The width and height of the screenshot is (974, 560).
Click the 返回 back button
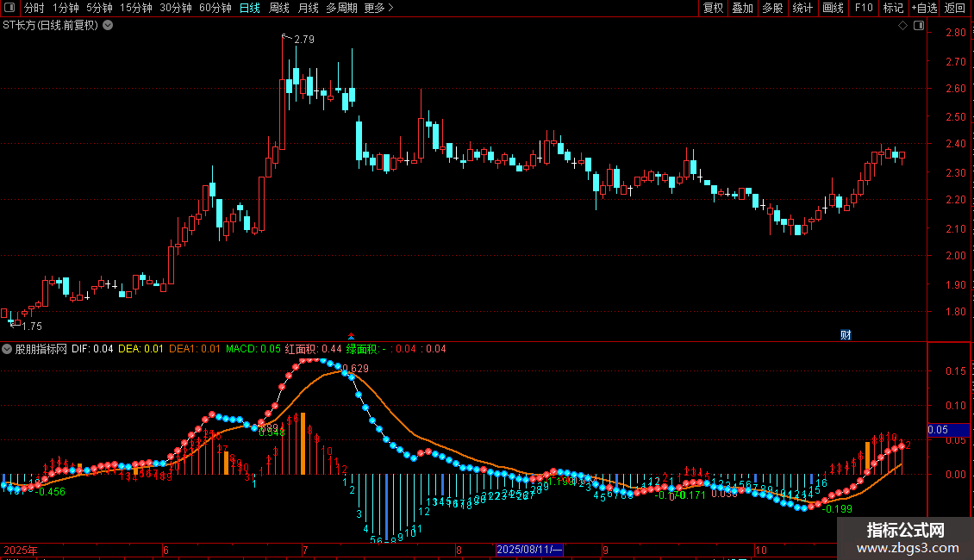(955, 8)
